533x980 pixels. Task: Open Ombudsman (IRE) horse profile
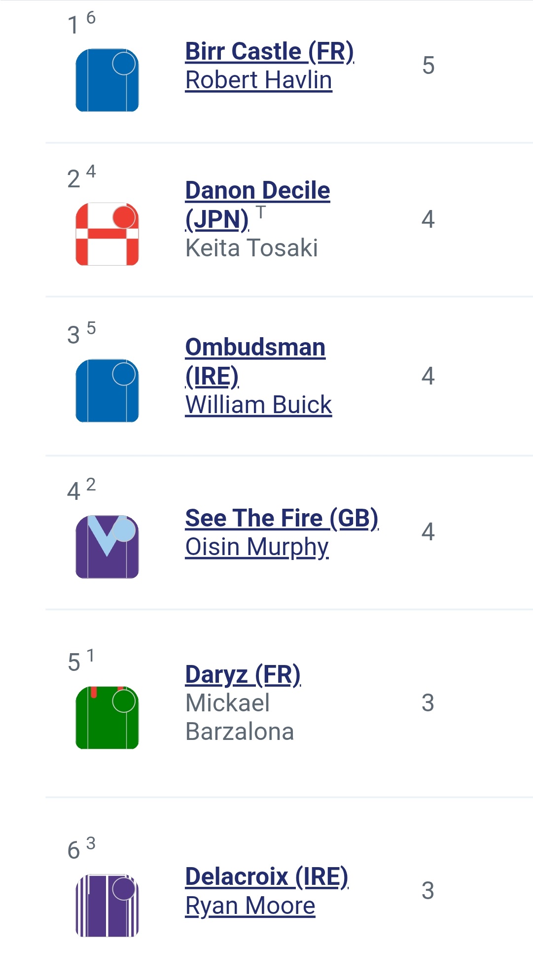[255, 361]
